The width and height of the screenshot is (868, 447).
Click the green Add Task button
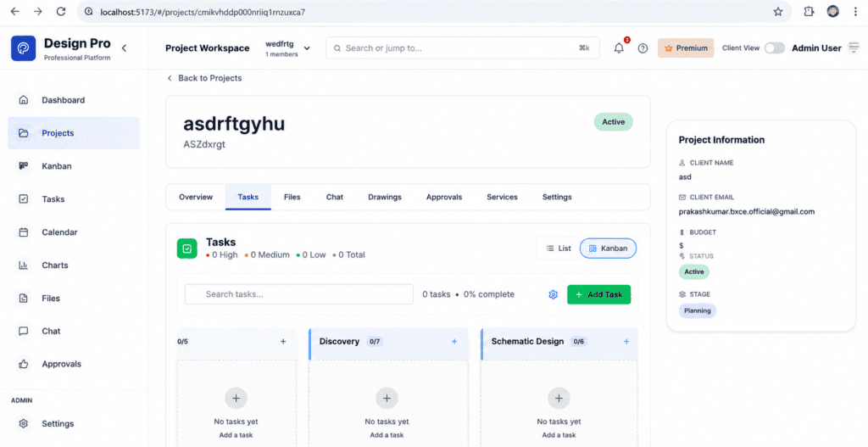point(599,294)
